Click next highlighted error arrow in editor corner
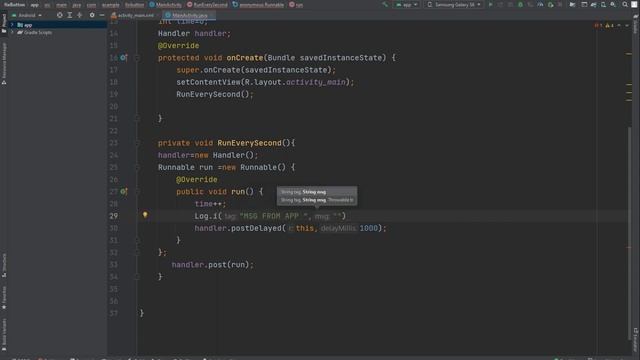The image size is (640, 360). pyautogui.click(x=627, y=25)
